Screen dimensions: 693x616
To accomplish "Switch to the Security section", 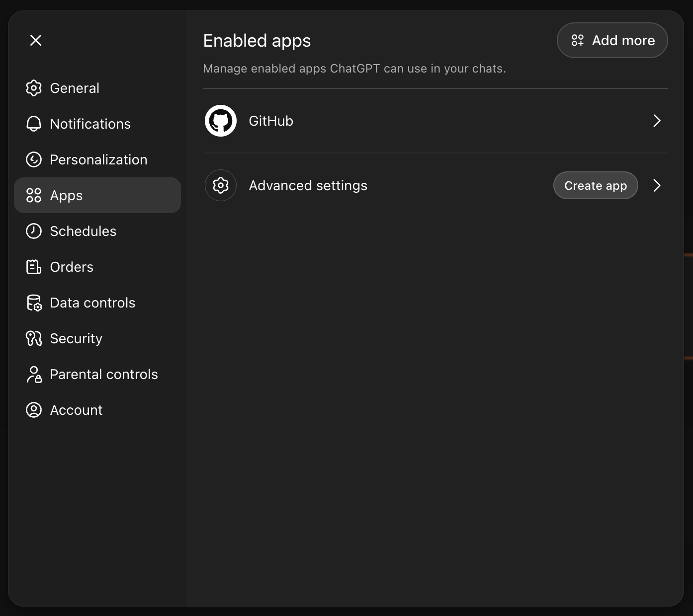I will pos(76,338).
